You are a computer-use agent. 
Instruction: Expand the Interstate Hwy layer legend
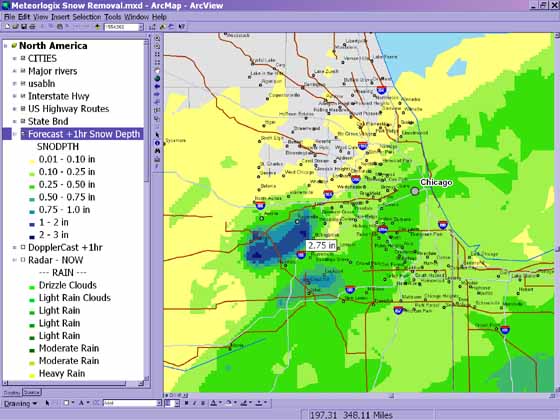15,96
